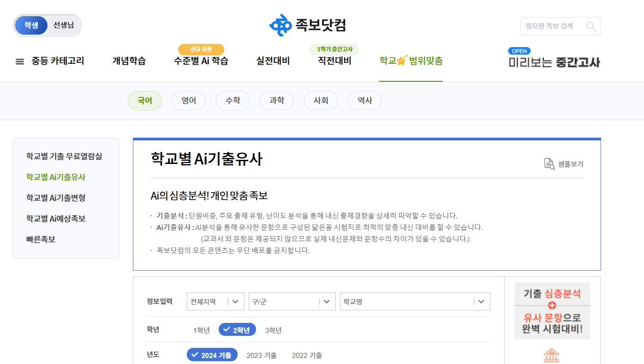
Task: Switch to 학생 mode
Action: pyautogui.click(x=31, y=25)
